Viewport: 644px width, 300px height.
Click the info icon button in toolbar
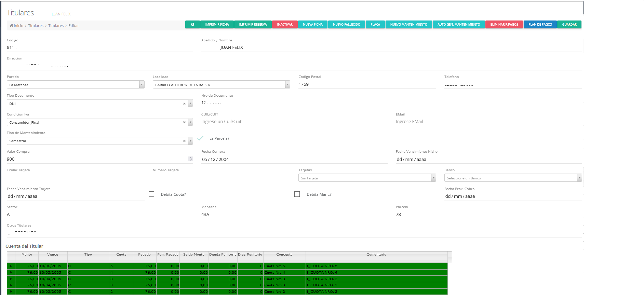192,25
